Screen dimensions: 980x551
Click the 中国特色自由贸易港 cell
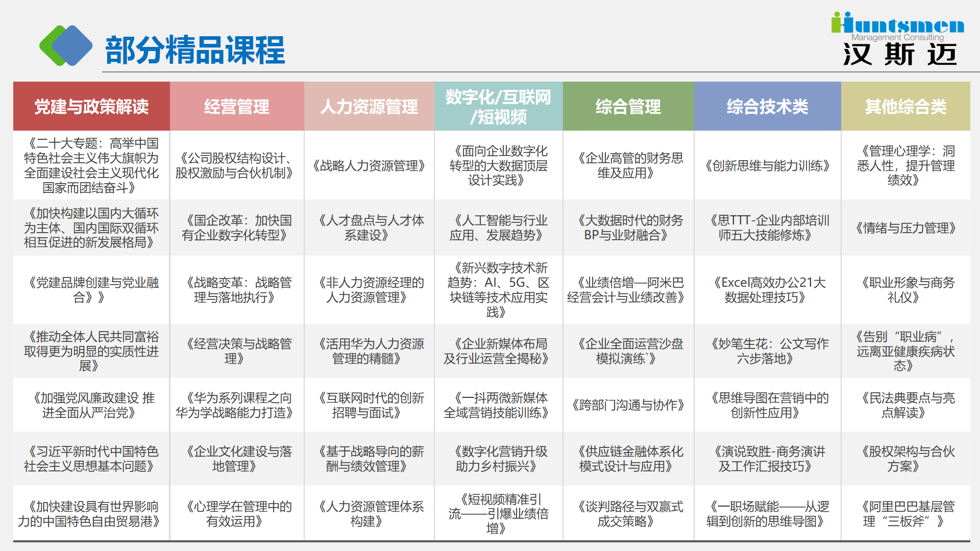click(91, 513)
